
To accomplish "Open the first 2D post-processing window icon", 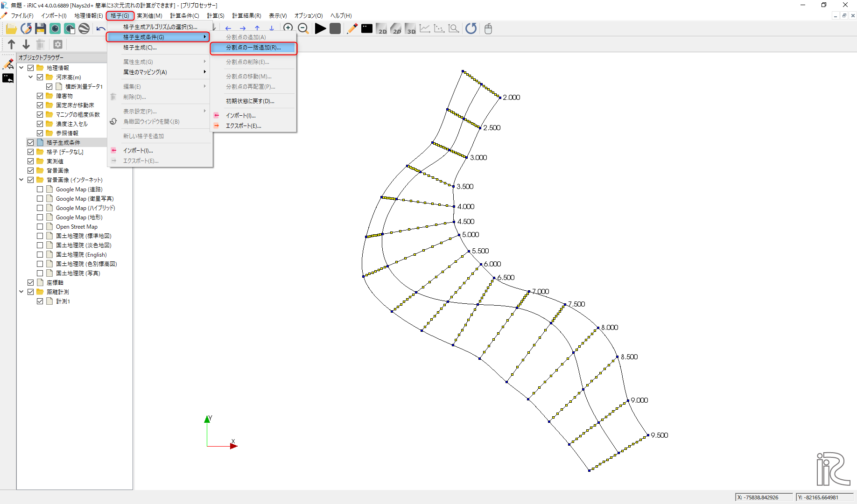I will pyautogui.click(x=381, y=28).
